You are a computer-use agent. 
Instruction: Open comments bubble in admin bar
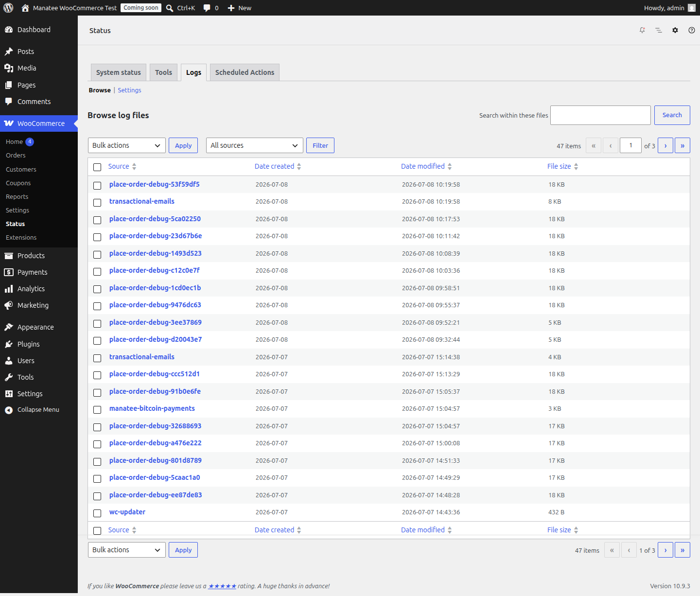pyautogui.click(x=207, y=8)
